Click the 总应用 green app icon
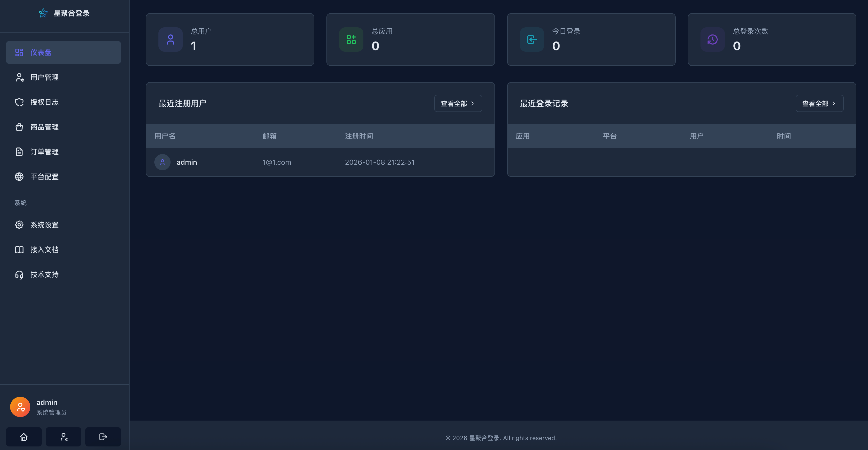This screenshot has width=868, height=450. tap(351, 40)
